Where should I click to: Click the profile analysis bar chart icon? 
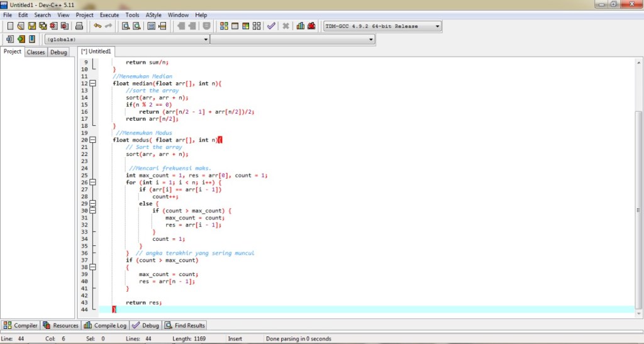[x=300, y=26]
